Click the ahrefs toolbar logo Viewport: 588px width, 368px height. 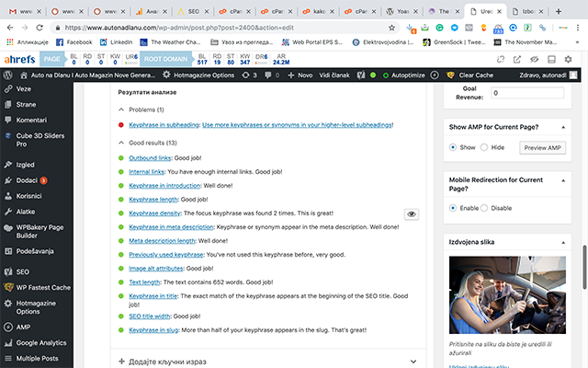click(x=20, y=59)
